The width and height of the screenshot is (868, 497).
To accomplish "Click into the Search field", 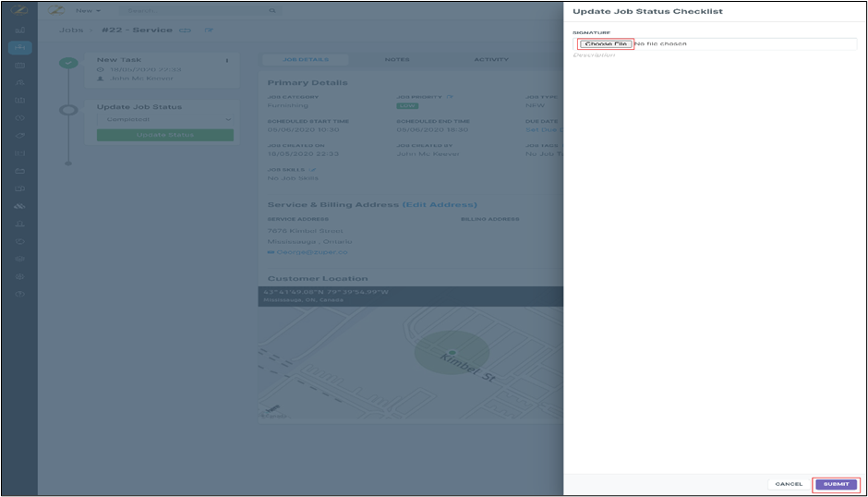I will click(199, 10).
